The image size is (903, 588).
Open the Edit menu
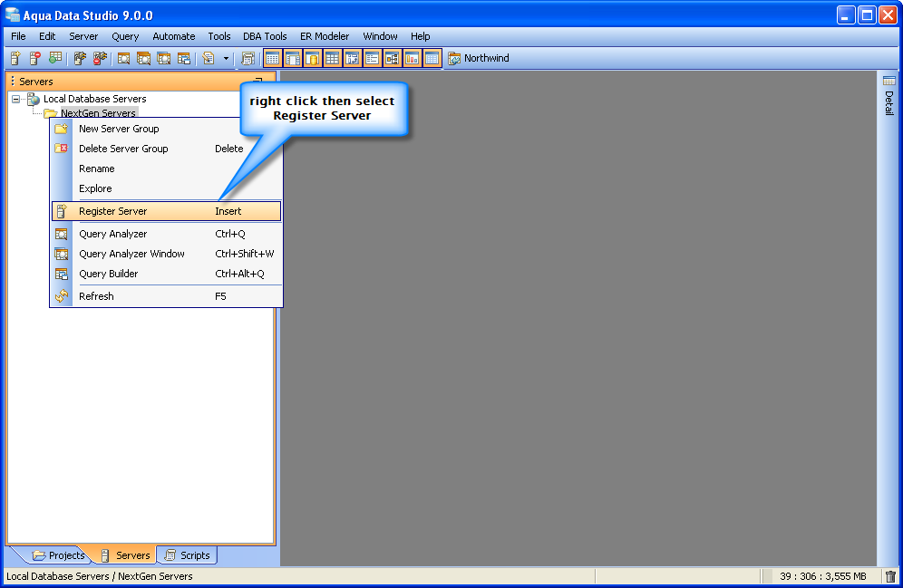pos(47,36)
